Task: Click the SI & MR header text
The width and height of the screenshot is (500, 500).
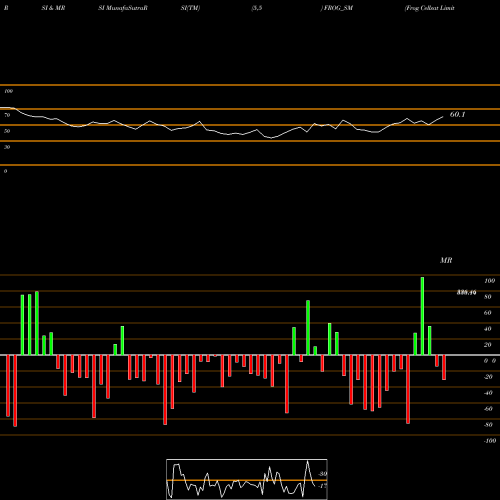Action: coord(53,8)
